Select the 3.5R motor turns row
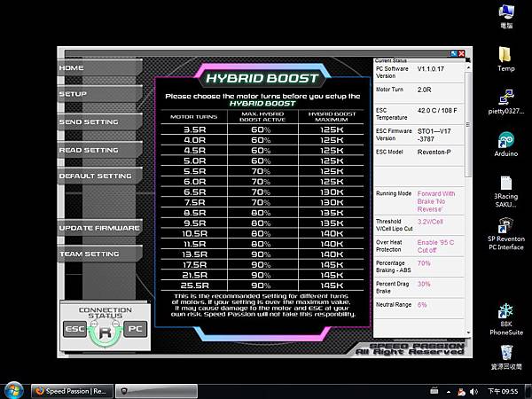 (262, 129)
